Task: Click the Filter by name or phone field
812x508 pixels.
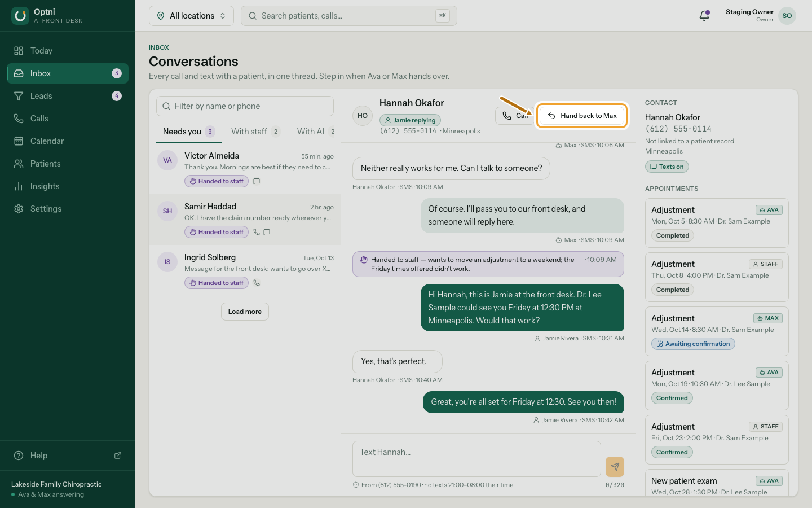Action: [x=245, y=106]
